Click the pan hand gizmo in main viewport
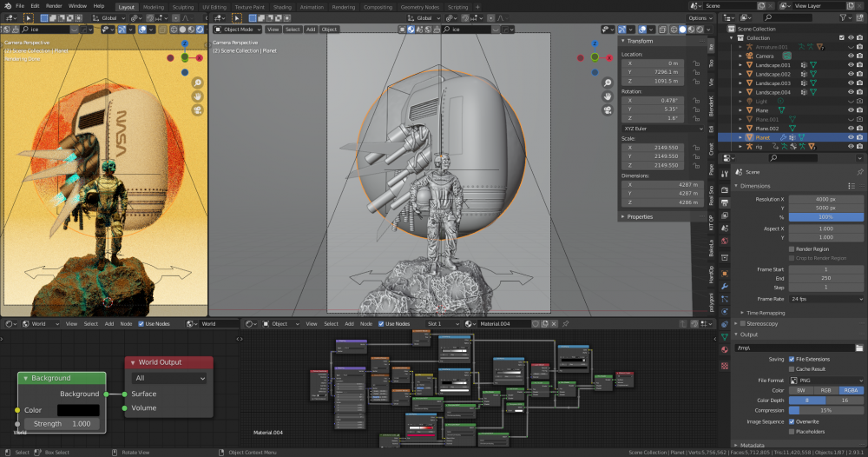Image resolution: width=868 pixels, height=457 pixels. [x=608, y=96]
